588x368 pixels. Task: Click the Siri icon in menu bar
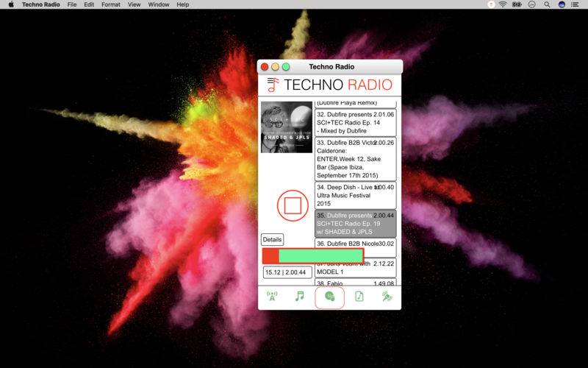(562, 4)
